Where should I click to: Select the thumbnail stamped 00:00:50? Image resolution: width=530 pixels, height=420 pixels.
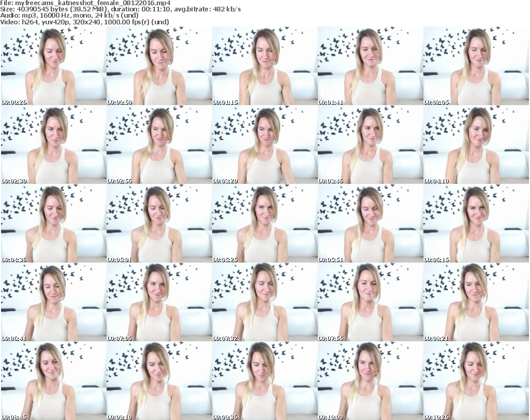pos(159,66)
